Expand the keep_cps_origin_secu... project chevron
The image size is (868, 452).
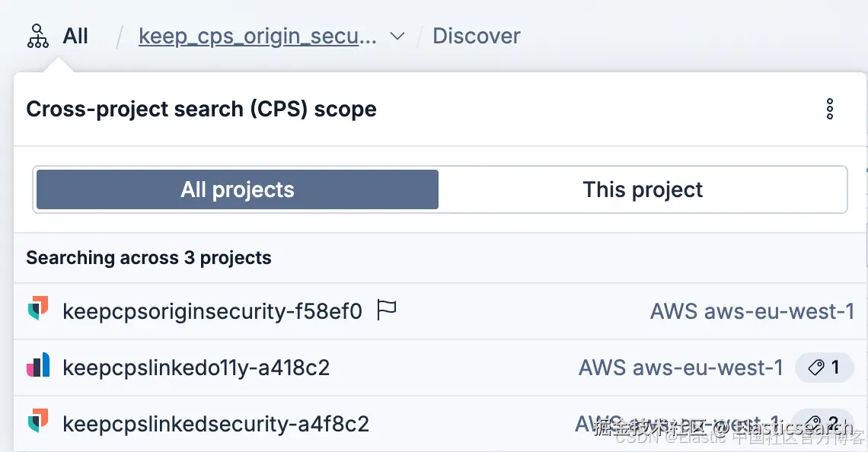tap(397, 36)
